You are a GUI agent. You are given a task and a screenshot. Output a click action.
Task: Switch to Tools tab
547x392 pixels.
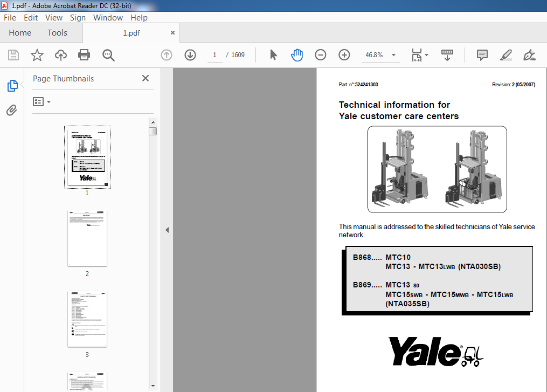click(x=57, y=33)
